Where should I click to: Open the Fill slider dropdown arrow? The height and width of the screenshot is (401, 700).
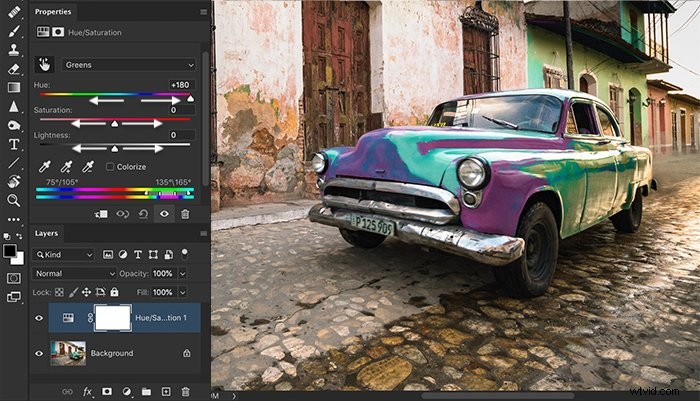(183, 292)
